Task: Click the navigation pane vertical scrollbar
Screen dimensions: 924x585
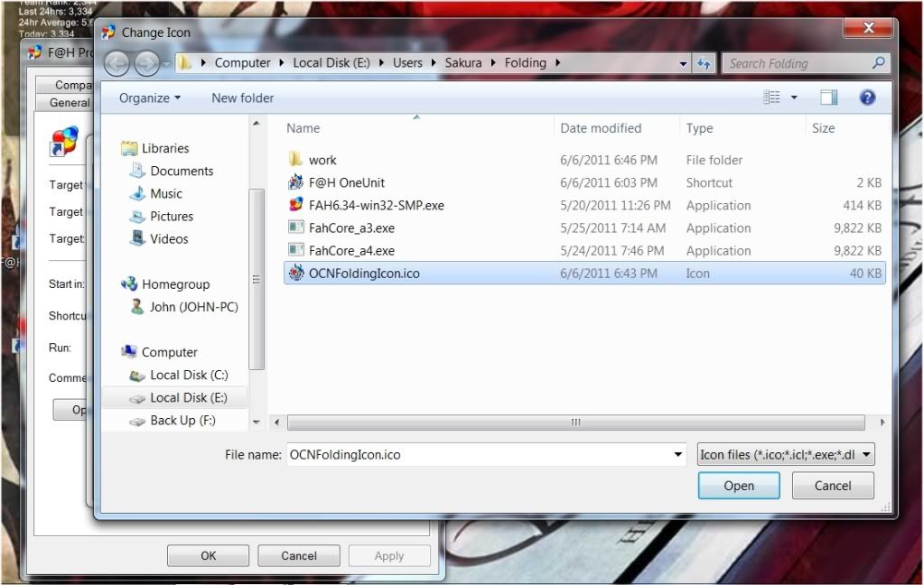Action: [257, 279]
